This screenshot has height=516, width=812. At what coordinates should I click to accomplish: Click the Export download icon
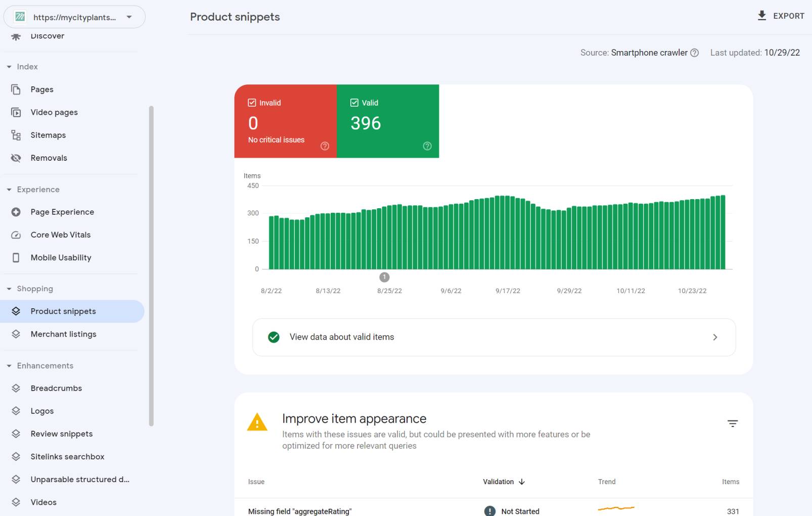762,16
